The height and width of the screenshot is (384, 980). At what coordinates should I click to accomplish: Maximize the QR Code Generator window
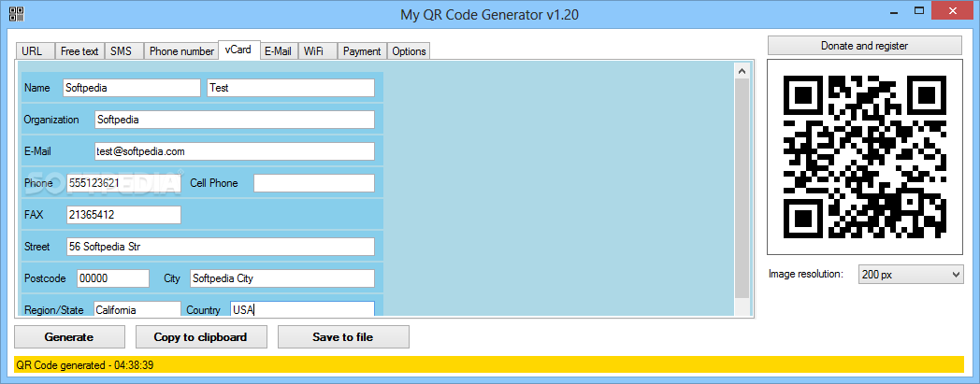(x=919, y=10)
